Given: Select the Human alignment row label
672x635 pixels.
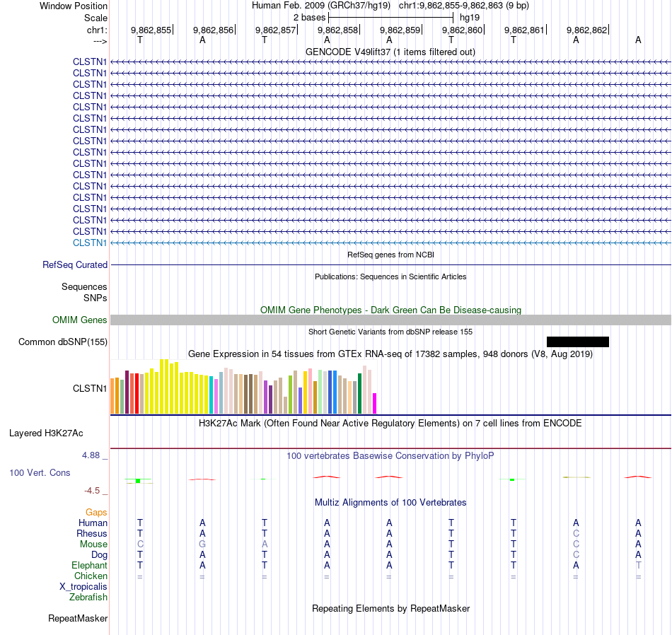Looking at the screenshot, I should 93,523.
